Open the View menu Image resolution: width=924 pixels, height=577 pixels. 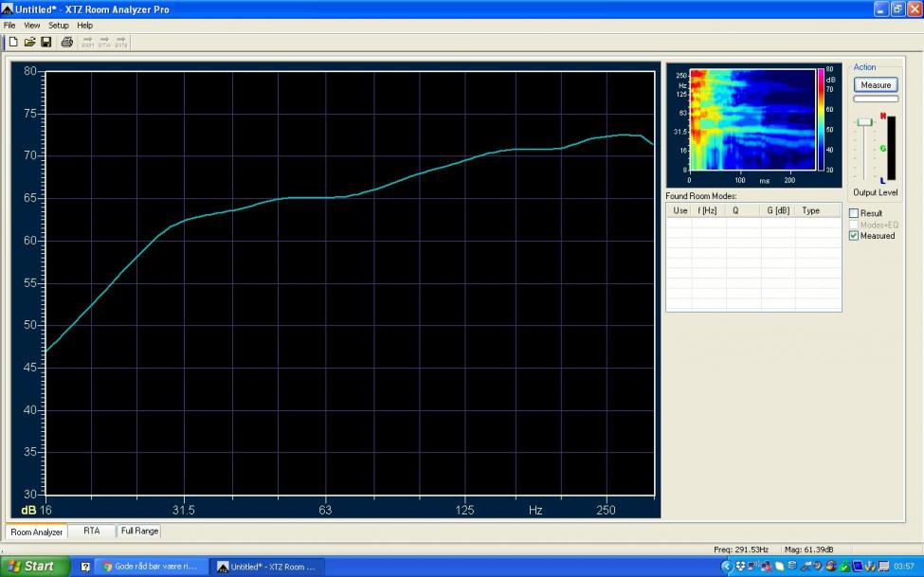tap(32, 25)
